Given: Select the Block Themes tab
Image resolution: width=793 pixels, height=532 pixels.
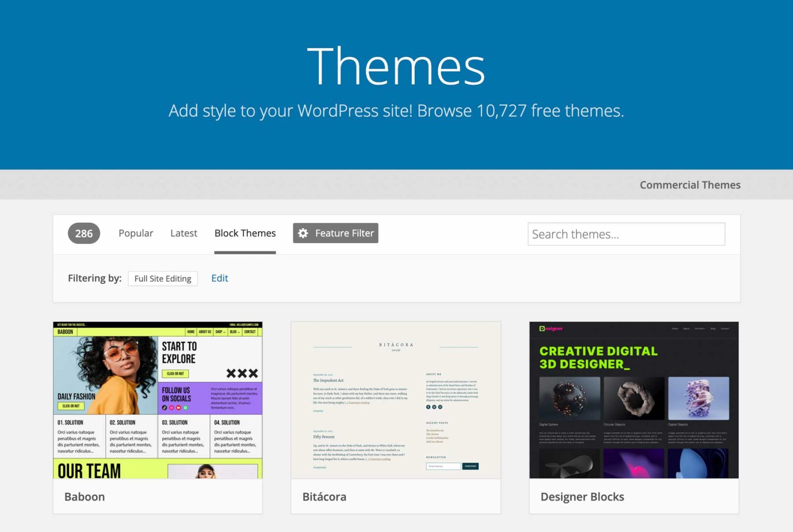Looking at the screenshot, I should (x=245, y=233).
